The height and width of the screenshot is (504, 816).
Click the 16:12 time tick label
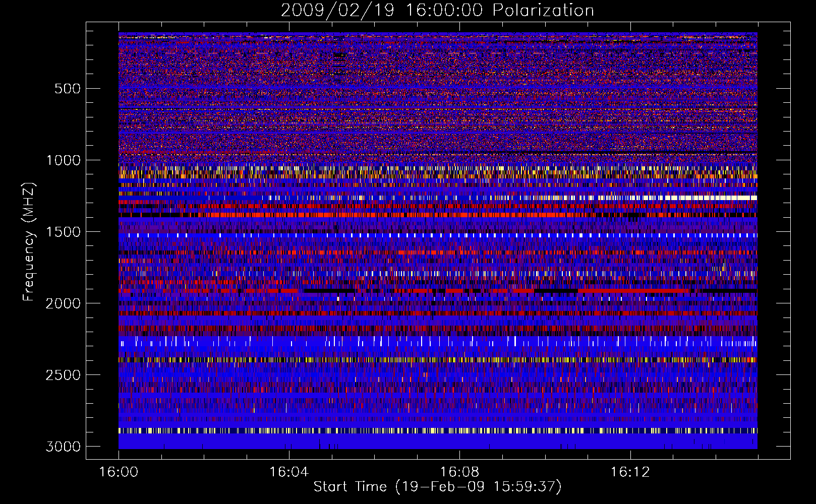coord(630,472)
